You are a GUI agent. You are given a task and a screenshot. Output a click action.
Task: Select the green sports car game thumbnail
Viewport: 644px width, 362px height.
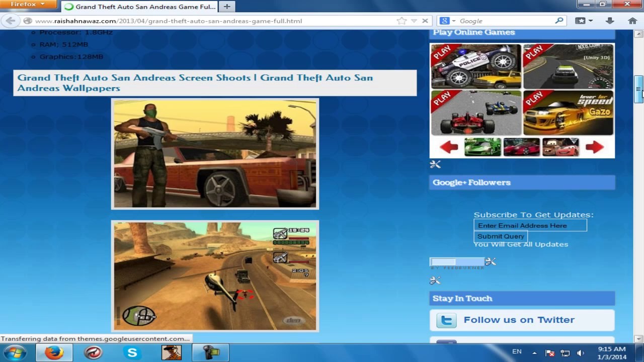482,147
